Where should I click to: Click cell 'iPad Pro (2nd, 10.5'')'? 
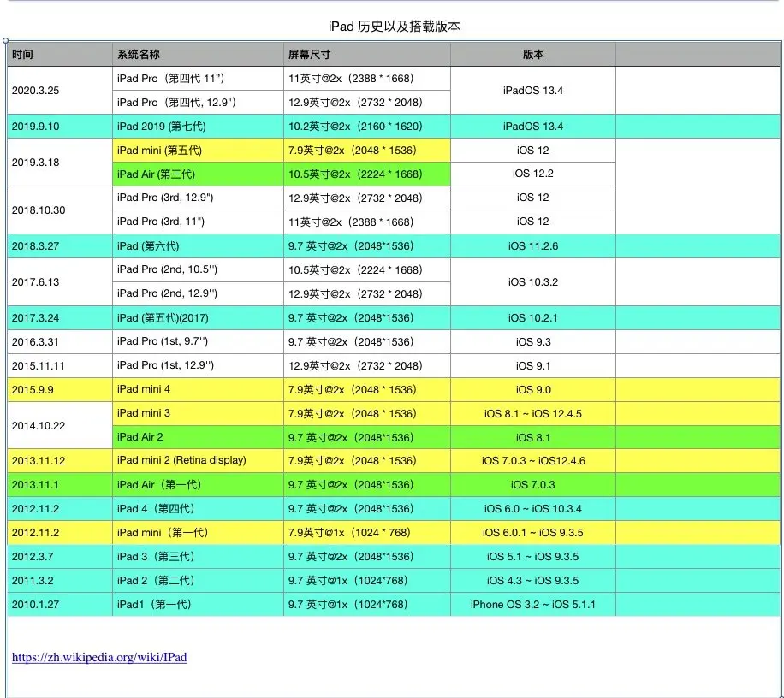198,269
